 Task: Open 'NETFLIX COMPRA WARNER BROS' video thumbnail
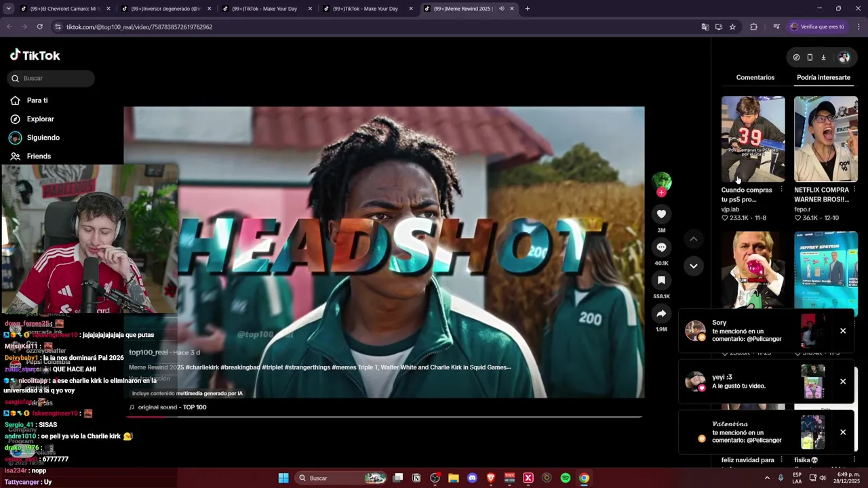825,139
